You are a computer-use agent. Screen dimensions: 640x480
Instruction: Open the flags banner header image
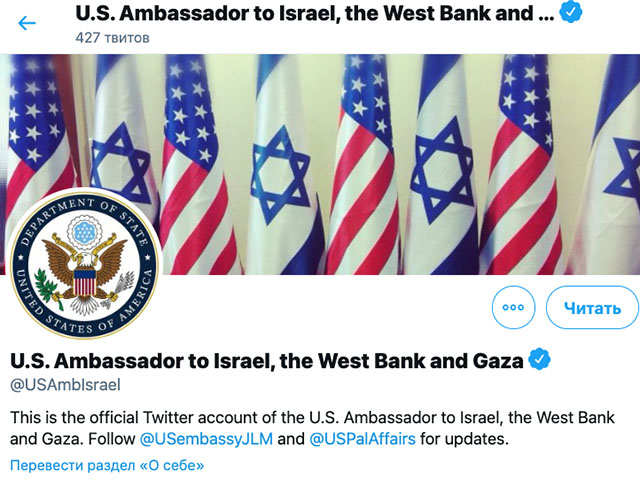coord(320,164)
